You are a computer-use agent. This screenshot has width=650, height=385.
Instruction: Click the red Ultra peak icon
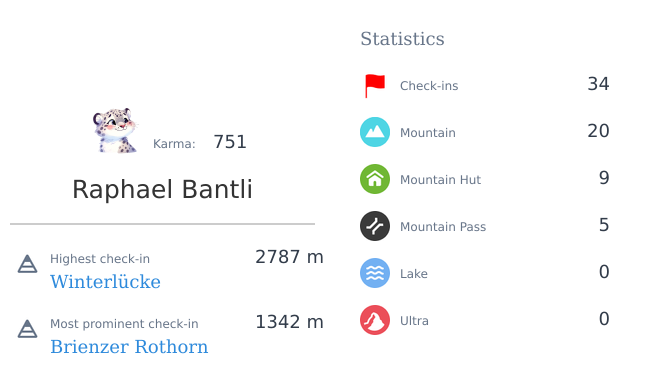coord(375,320)
